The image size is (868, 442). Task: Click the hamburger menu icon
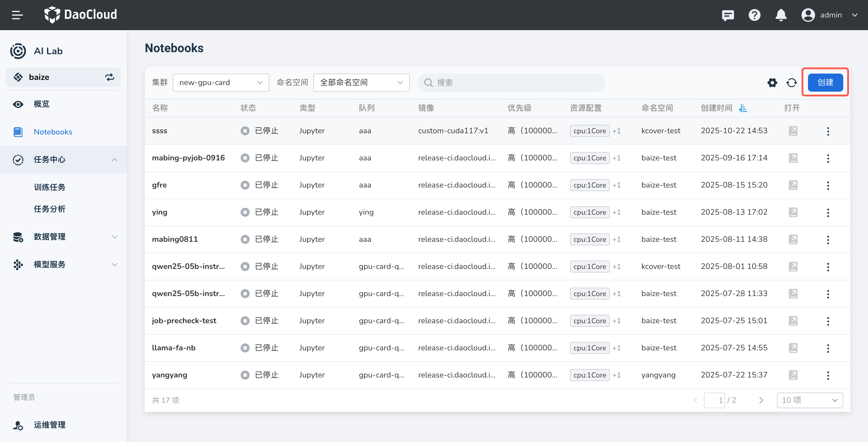pos(17,15)
